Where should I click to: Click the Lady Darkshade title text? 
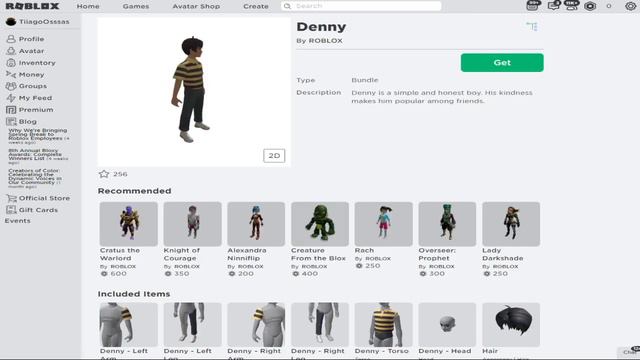point(502,254)
